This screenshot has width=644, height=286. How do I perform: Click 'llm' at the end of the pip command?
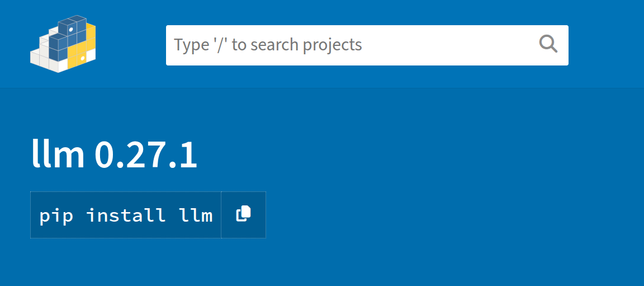coord(196,215)
